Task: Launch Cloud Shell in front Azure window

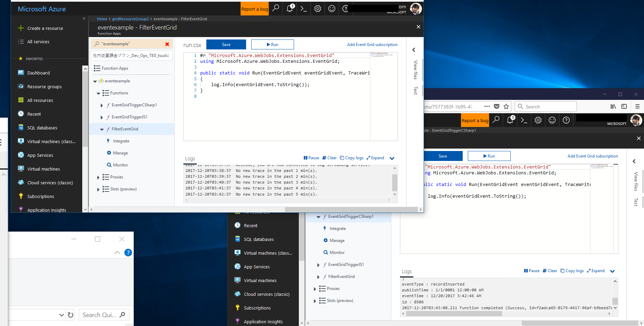Action: 303,9
